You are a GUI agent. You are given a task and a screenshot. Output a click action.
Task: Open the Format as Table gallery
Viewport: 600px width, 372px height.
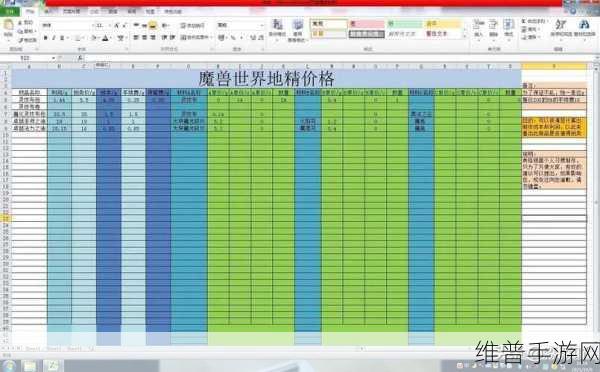297,31
